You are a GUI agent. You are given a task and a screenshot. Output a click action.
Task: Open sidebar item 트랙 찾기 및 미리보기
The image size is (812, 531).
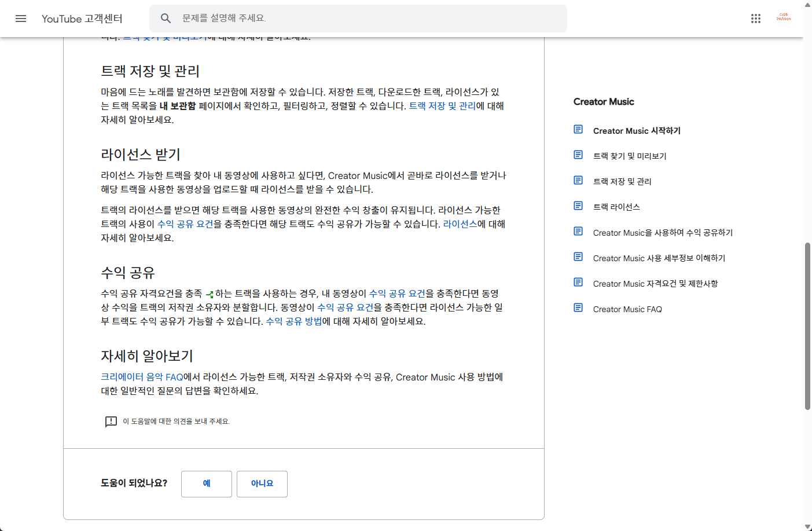(x=630, y=156)
